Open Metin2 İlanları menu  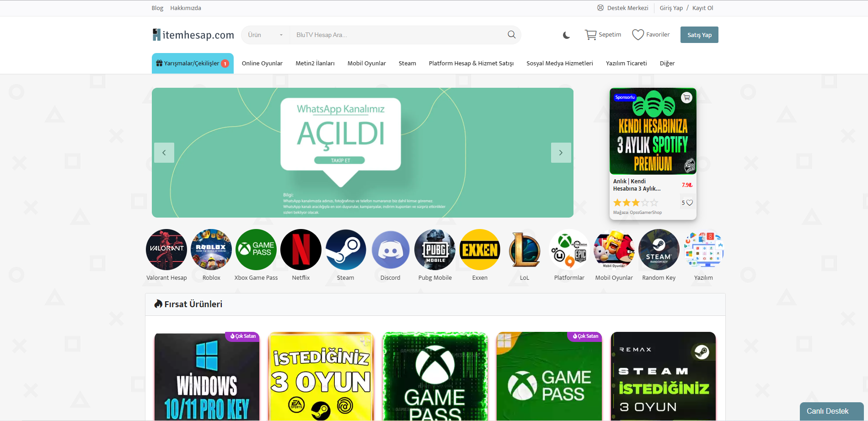[x=315, y=63]
